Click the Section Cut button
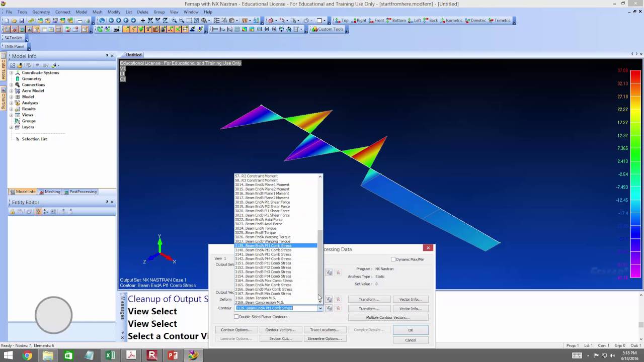 tap(280, 338)
